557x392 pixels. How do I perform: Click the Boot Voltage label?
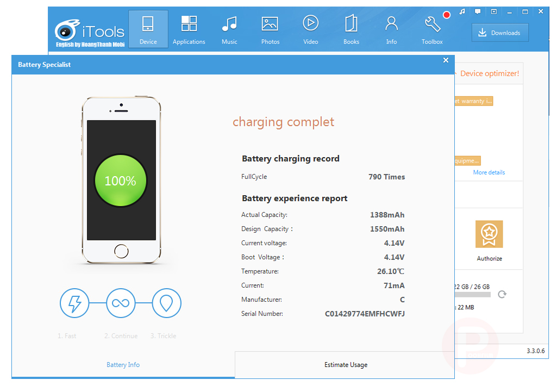coord(262,257)
